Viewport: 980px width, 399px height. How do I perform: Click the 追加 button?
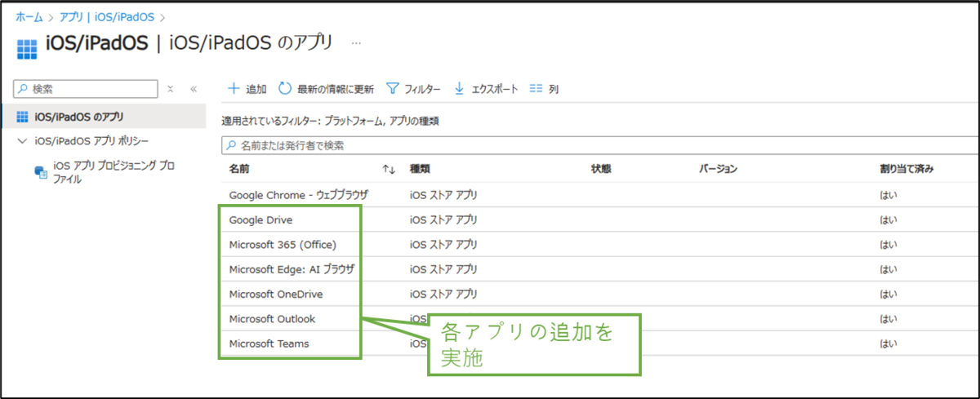tap(247, 88)
